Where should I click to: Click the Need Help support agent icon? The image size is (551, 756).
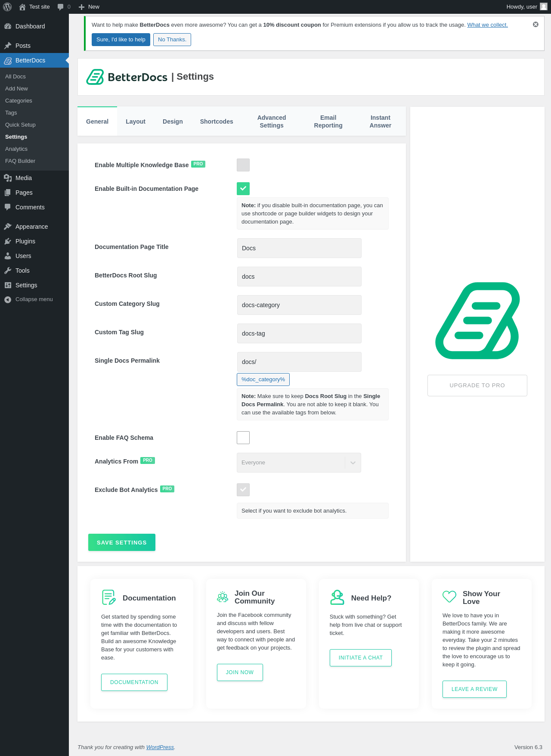[x=337, y=597]
